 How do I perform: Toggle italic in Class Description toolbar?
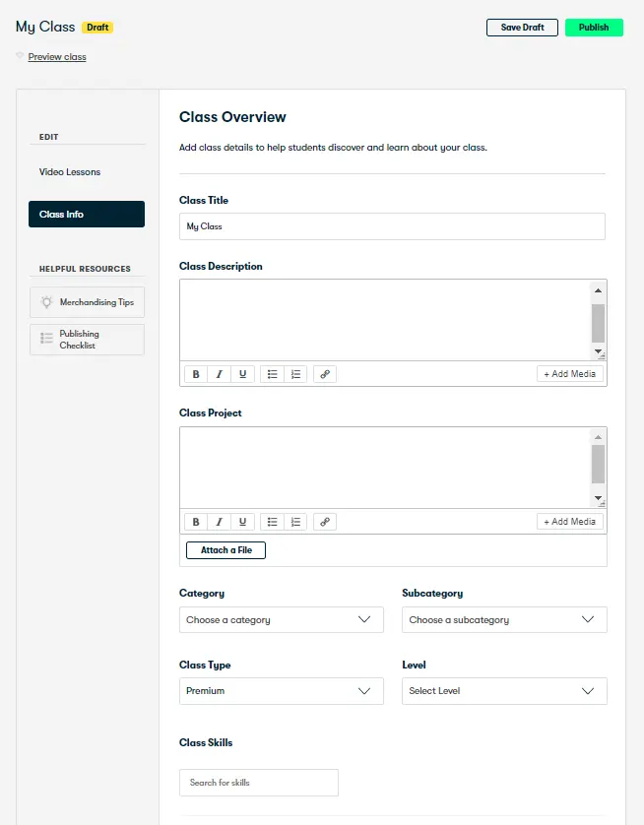coord(219,374)
